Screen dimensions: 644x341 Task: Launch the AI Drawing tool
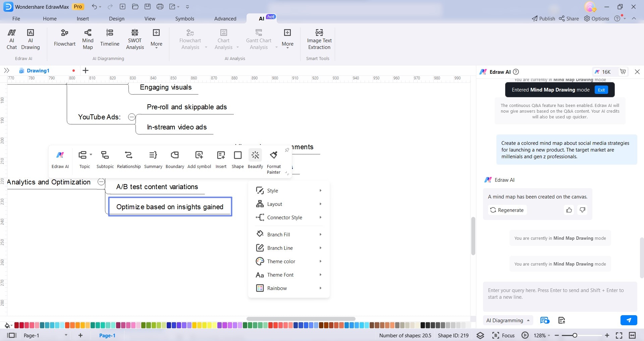tap(30, 39)
